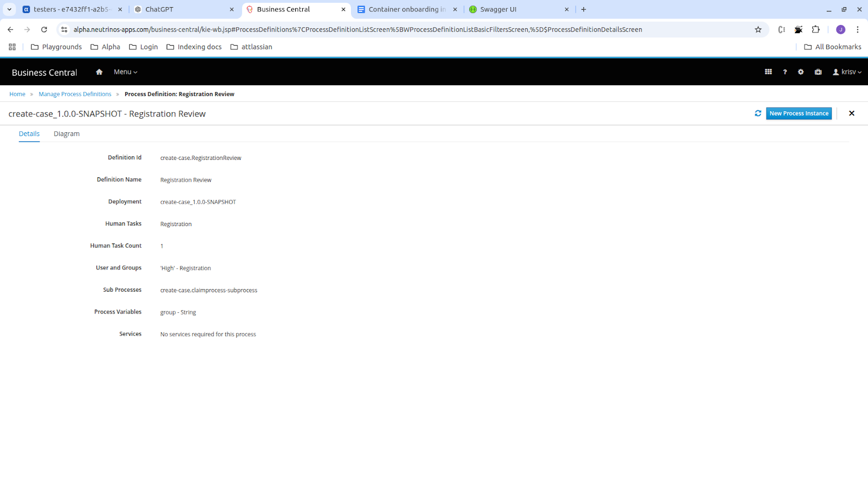Open a new browser tab

coord(584,9)
